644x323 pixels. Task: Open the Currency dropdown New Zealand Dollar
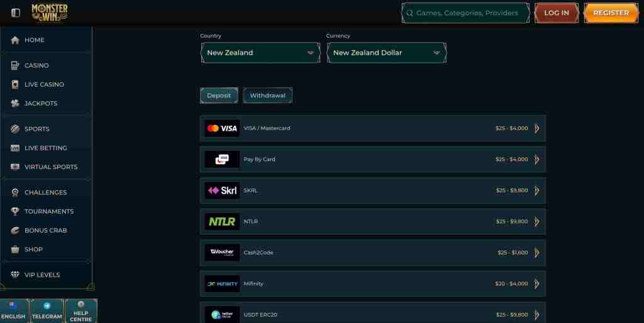[387, 53]
